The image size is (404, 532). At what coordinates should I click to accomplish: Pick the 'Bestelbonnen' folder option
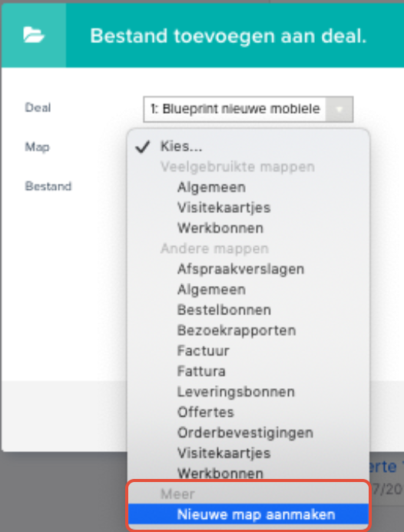[248, 310]
